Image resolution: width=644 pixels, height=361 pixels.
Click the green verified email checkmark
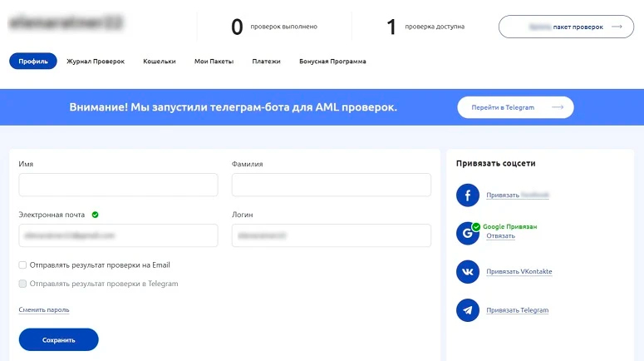96,215
